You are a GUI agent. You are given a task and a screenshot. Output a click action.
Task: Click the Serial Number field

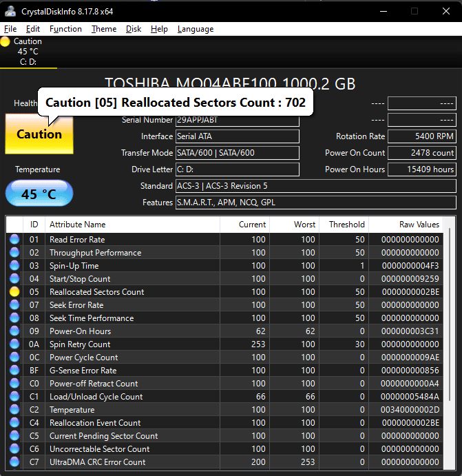point(238,120)
